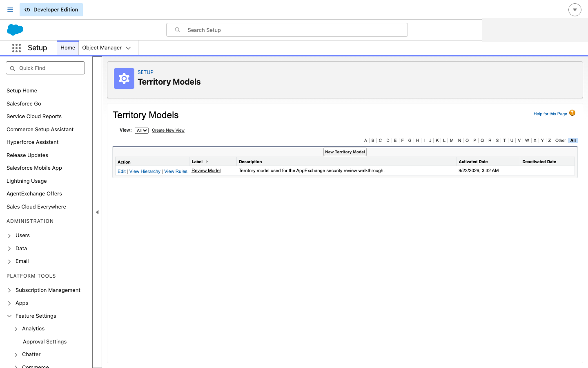
Task: Open View Hierarchy for Review Model
Action: [145, 171]
